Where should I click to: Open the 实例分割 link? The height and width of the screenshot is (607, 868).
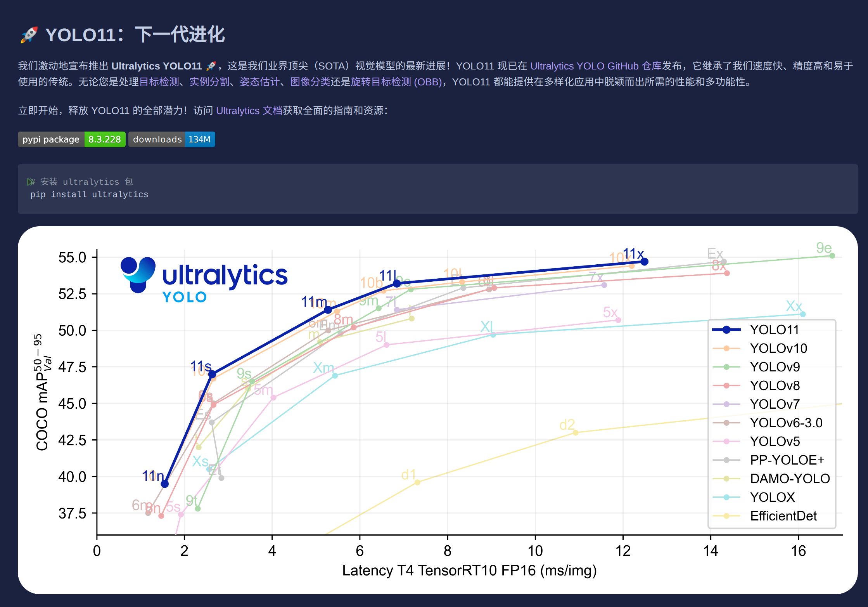pos(209,82)
